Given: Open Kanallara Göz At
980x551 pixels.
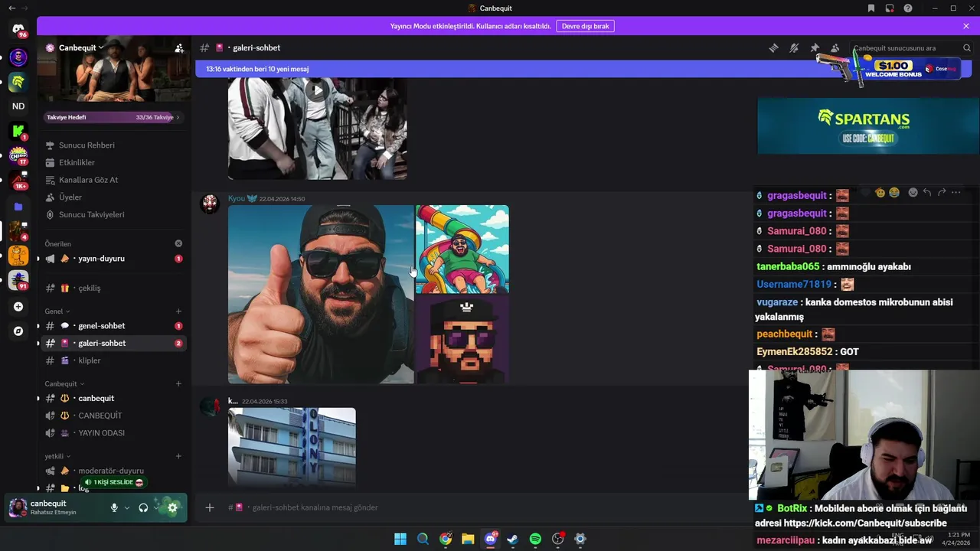Looking at the screenshot, I should click(x=88, y=180).
